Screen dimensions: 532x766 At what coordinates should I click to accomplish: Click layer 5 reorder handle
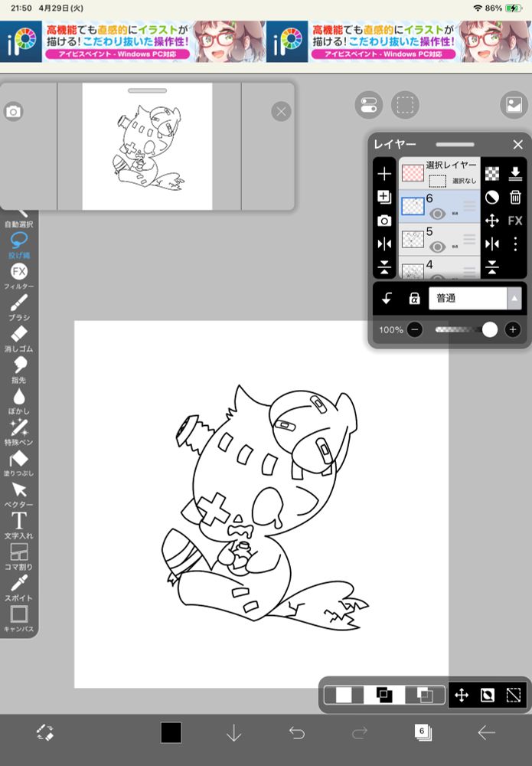(469, 239)
